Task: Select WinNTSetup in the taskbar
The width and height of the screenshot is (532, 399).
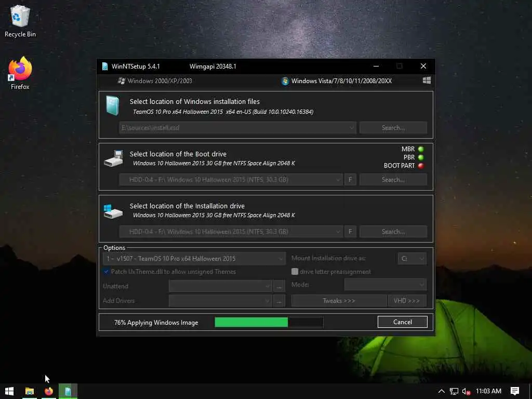Action: pos(68,391)
